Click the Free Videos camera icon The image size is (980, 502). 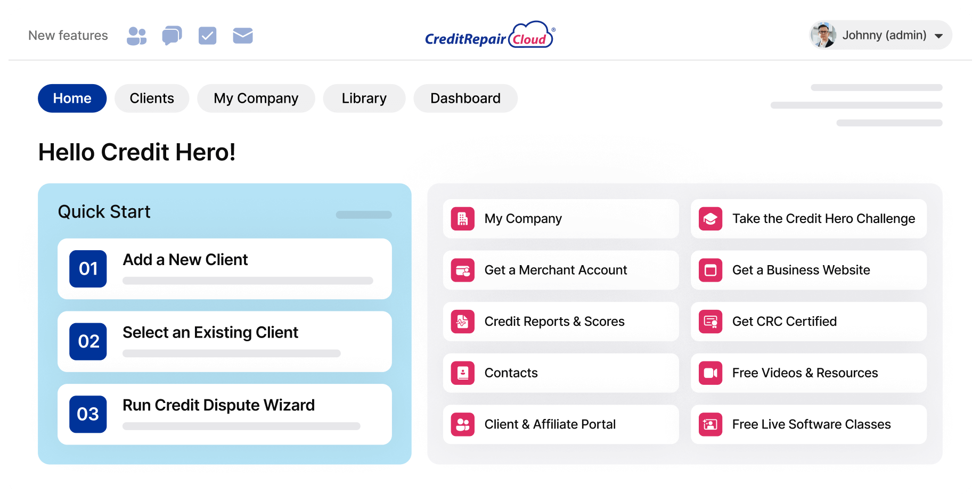710,373
